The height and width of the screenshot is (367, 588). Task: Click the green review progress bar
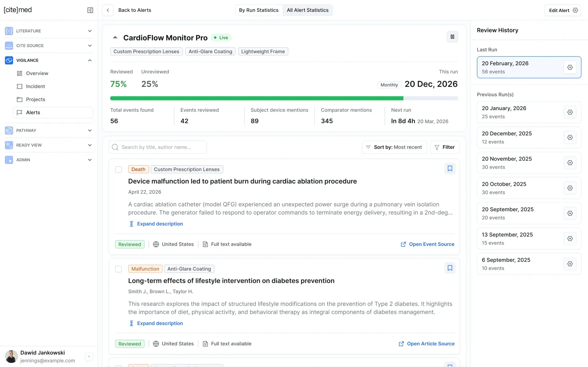[x=257, y=98]
